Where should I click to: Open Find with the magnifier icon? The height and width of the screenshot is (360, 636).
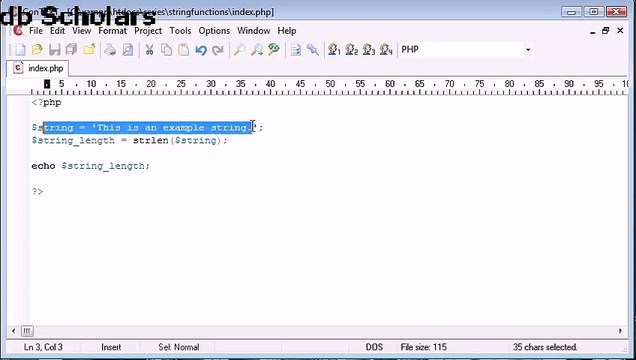pos(239,50)
